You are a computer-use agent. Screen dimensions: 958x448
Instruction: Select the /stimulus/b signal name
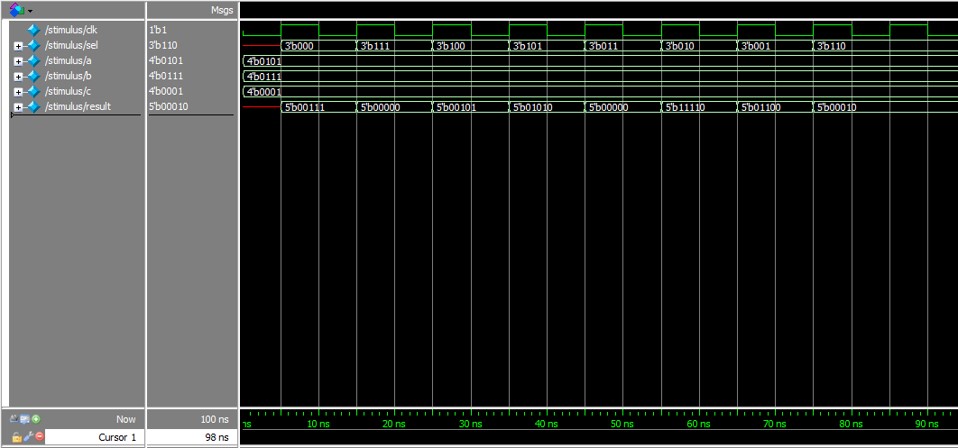(68, 76)
